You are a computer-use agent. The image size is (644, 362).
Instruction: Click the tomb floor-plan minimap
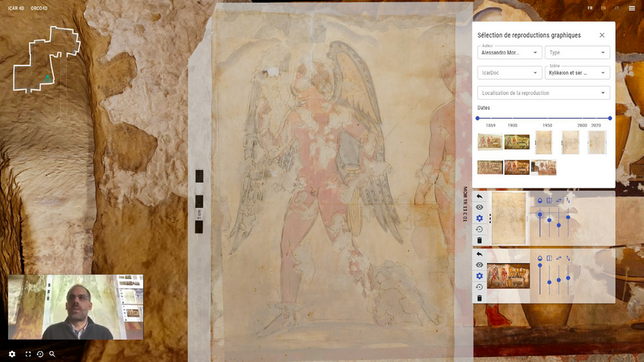pyautogui.click(x=46, y=60)
